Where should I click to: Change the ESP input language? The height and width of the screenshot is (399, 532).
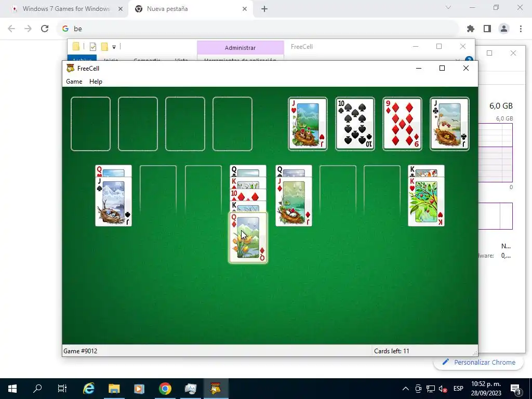click(458, 389)
